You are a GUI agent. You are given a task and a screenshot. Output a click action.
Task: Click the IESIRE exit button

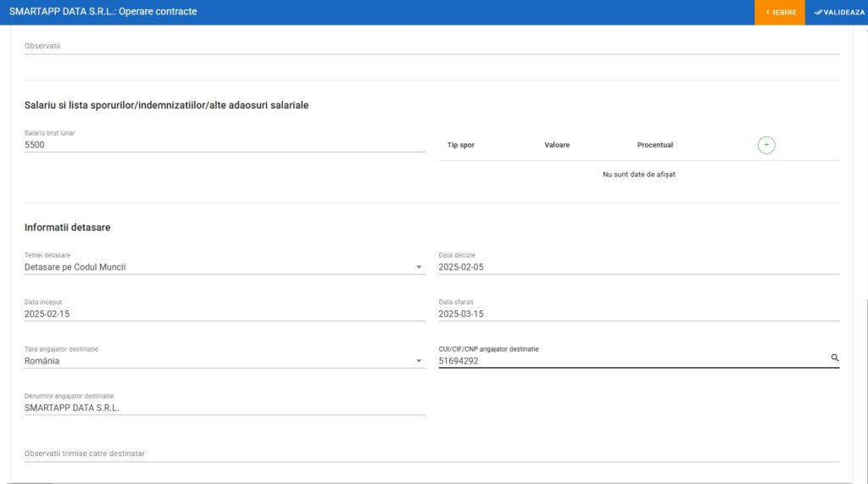pyautogui.click(x=780, y=13)
